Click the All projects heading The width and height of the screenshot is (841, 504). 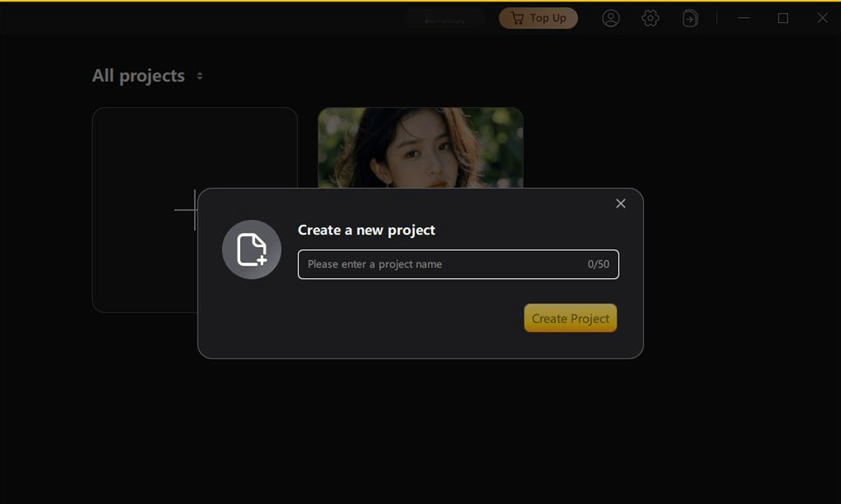[138, 76]
